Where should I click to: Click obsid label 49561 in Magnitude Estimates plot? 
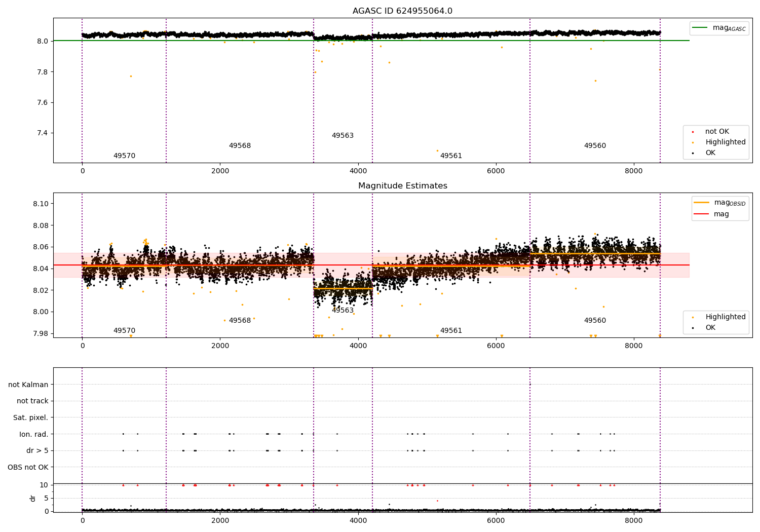tap(451, 331)
